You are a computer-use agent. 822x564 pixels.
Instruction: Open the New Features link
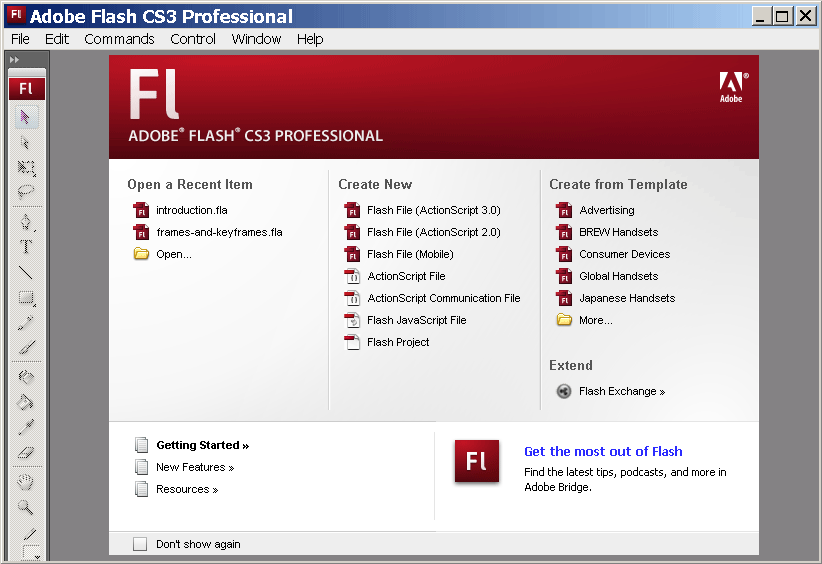195,467
